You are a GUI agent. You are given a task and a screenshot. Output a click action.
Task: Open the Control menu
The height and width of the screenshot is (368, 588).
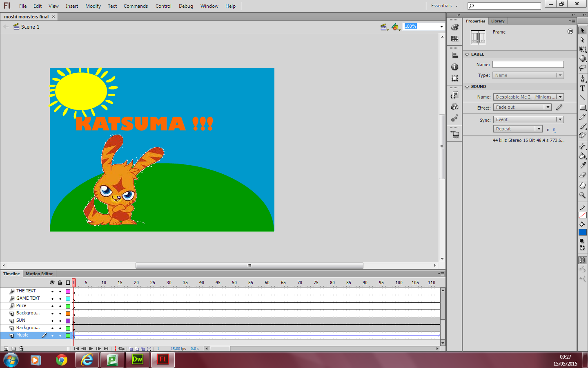click(x=163, y=6)
